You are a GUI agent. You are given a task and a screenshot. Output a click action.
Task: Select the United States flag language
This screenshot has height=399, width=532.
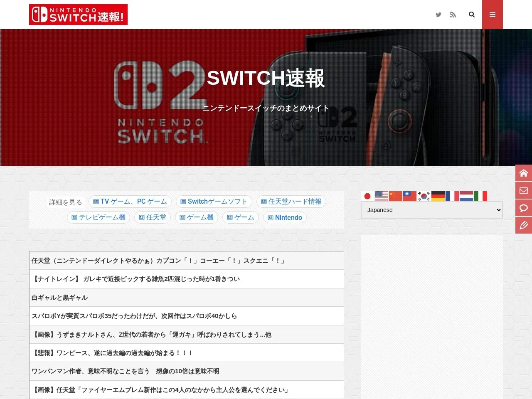pyautogui.click(x=382, y=196)
